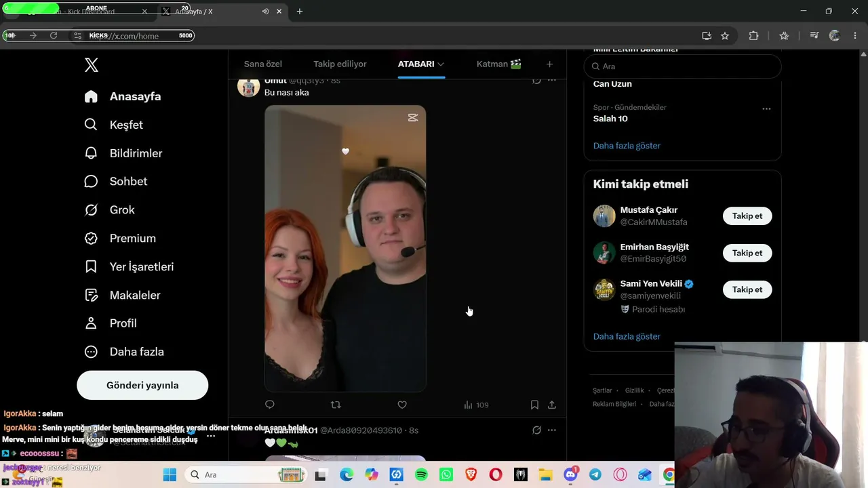Click Daha fazla göster under Kimi takip etmeli
Screen dimensions: 868x488
click(x=627, y=336)
